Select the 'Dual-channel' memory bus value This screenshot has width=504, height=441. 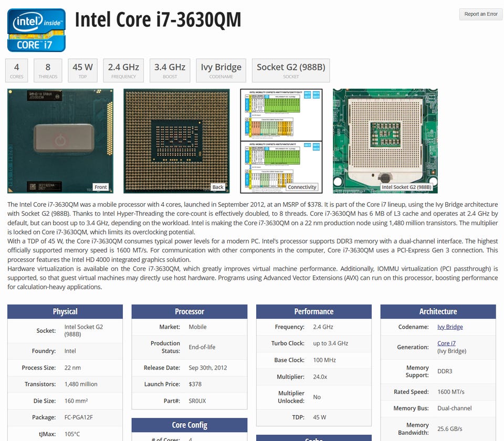tap(455, 408)
